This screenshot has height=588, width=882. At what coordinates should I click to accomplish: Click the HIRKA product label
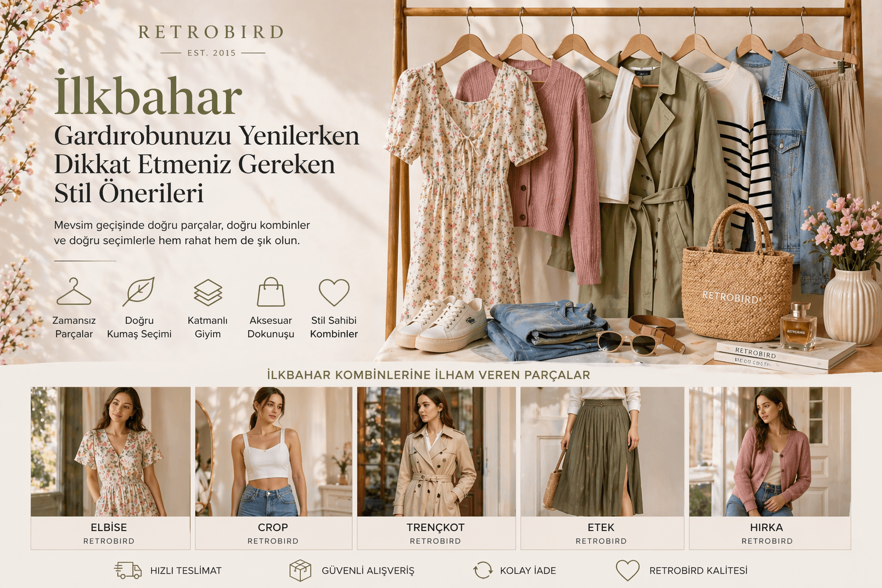click(x=767, y=527)
